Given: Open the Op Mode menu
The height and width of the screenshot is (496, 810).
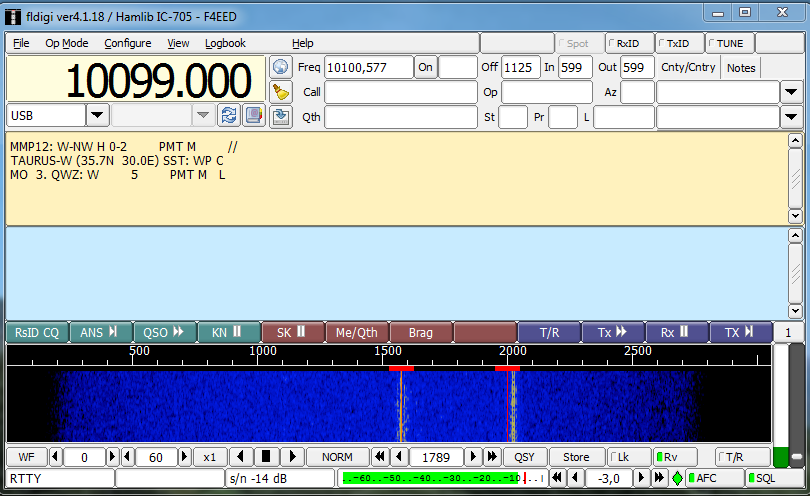Looking at the screenshot, I should pyautogui.click(x=67, y=43).
